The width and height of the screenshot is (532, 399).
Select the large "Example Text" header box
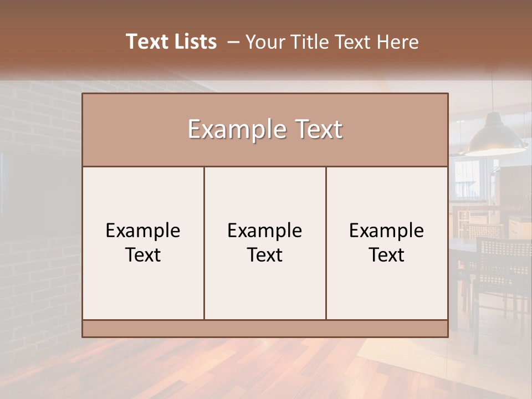click(265, 130)
